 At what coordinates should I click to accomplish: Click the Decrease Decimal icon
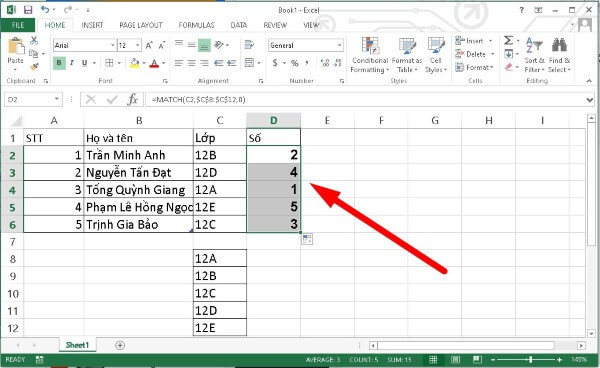click(338, 63)
